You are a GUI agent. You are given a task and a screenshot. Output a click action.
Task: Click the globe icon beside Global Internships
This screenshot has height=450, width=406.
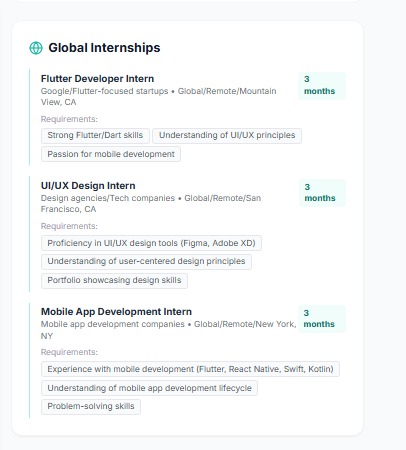(36, 48)
